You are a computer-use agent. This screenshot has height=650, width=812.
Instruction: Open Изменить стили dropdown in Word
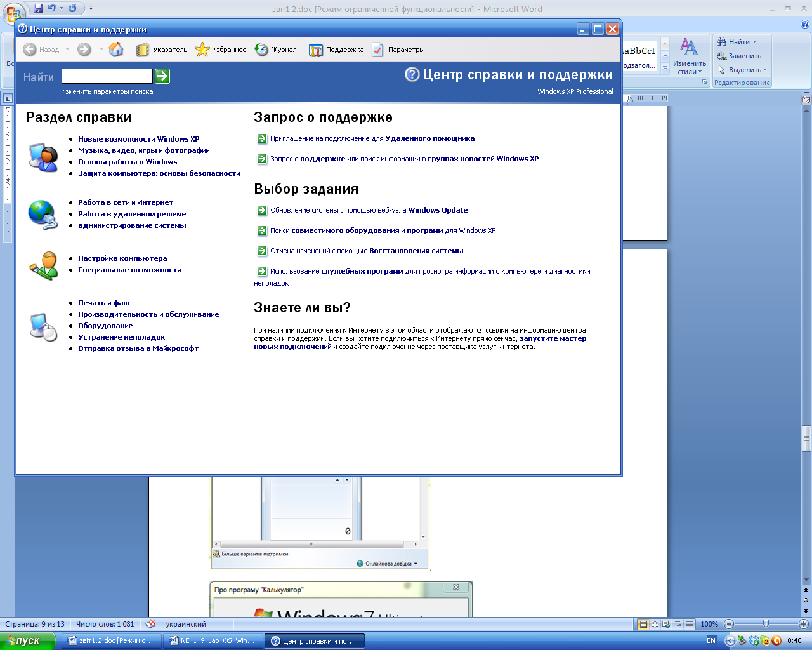pyautogui.click(x=690, y=56)
